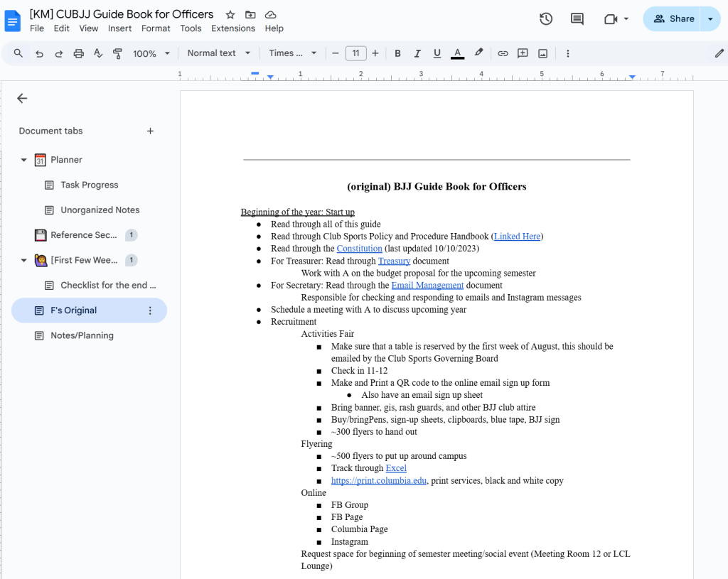The image size is (728, 579).
Task: Toggle italic formatting
Action: [417, 53]
